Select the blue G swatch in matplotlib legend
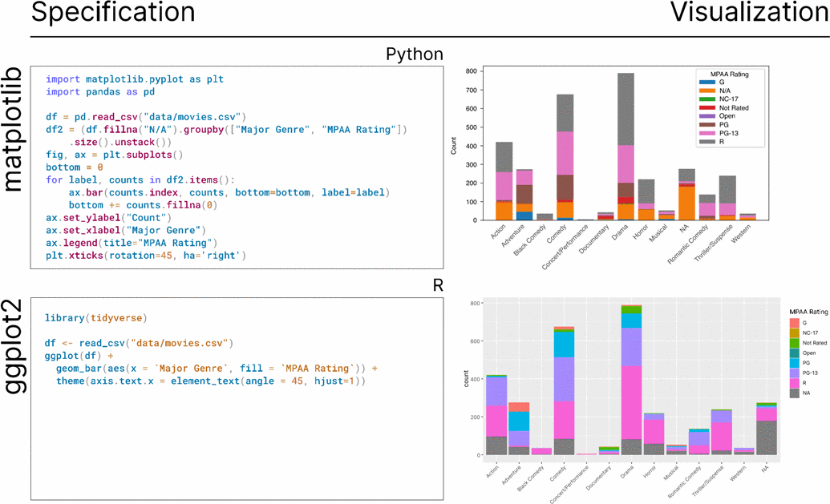The height and width of the screenshot is (504, 830). [707, 83]
